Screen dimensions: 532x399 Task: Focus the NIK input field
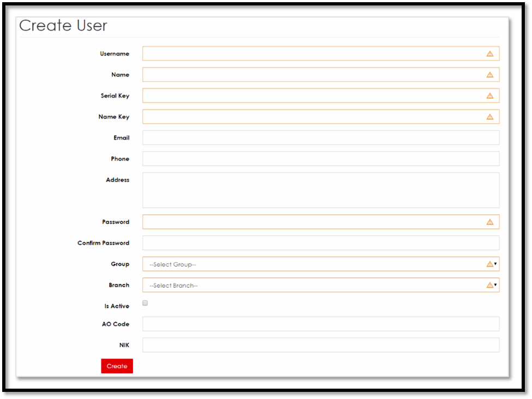point(321,345)
